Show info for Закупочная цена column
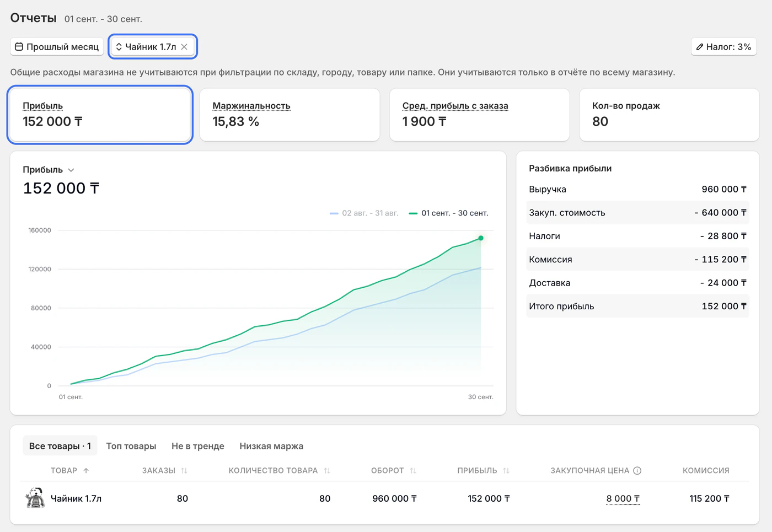This screenshot has height=532, width=772. [x=637, y=471]
